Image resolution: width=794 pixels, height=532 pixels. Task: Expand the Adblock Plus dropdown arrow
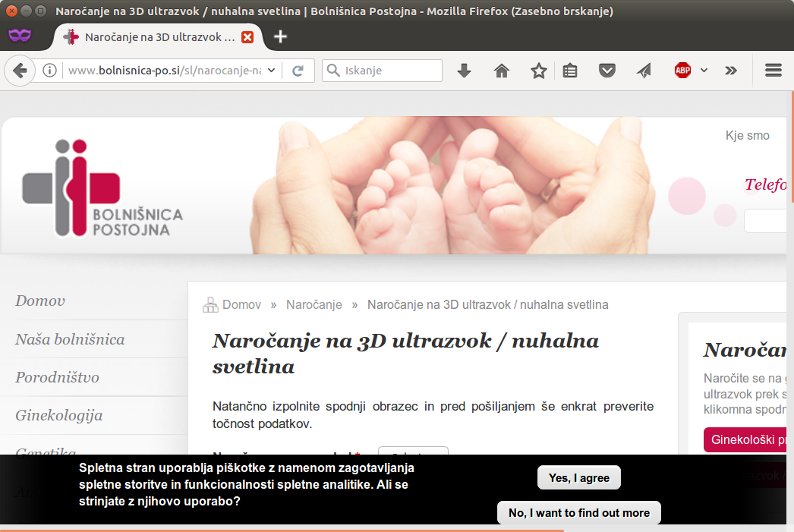704,71
